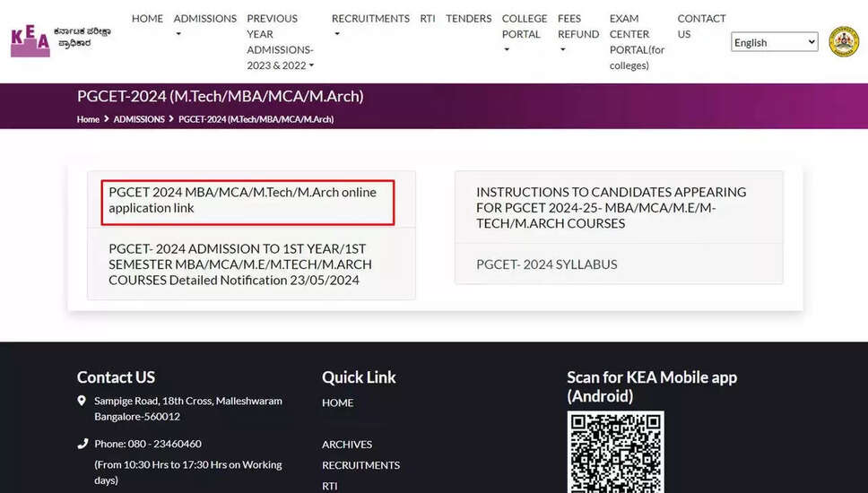Click the Karnataka government emblem icon
Viewport: 868px width, 493px height.
pos(843,41)
